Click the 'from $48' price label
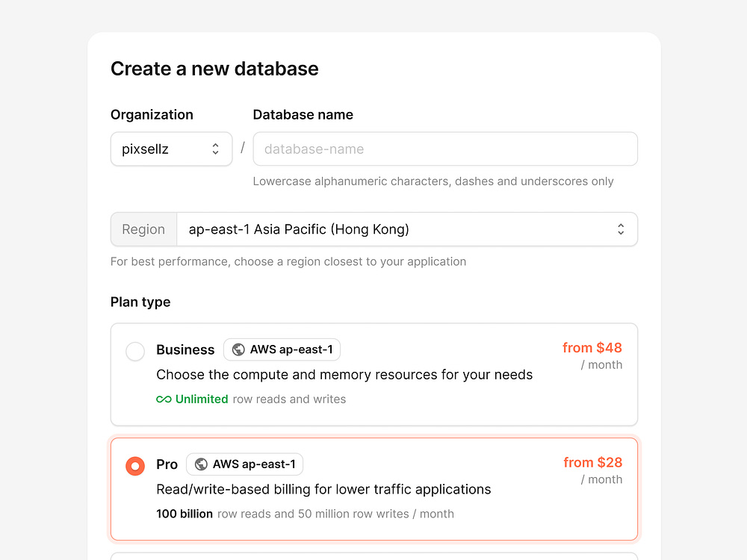The image size is (747, 560). pos(592,348)
